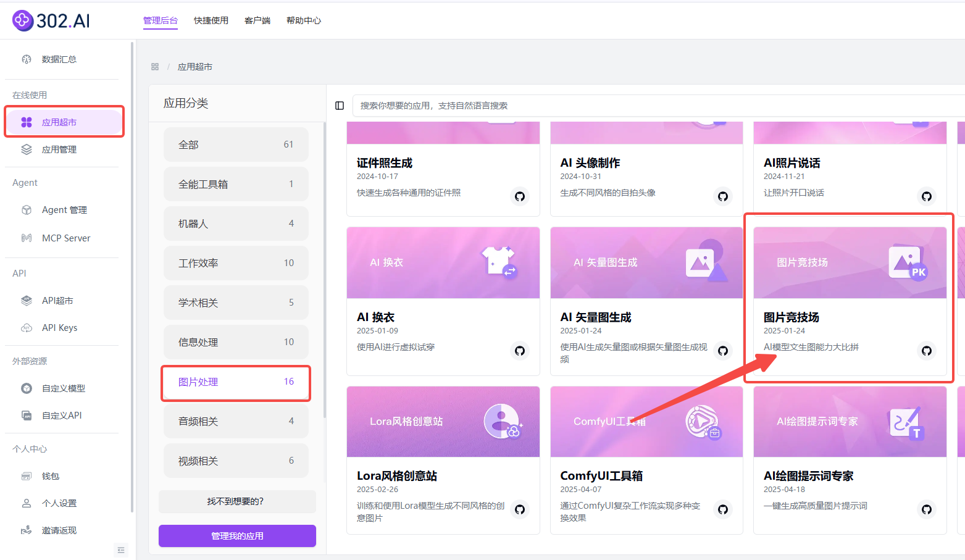The image size is (965, 560).
Task: Click 证件照生成 card title
Action: 385,163
